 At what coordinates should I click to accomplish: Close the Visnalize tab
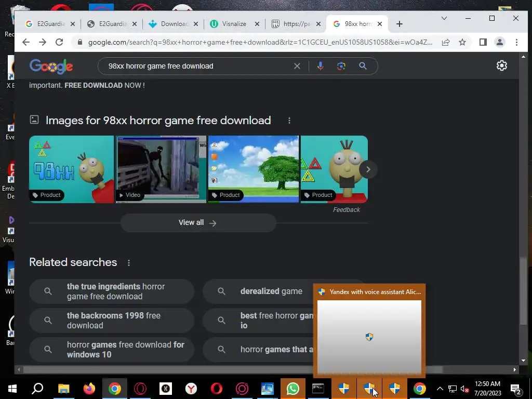click(257, 24)
